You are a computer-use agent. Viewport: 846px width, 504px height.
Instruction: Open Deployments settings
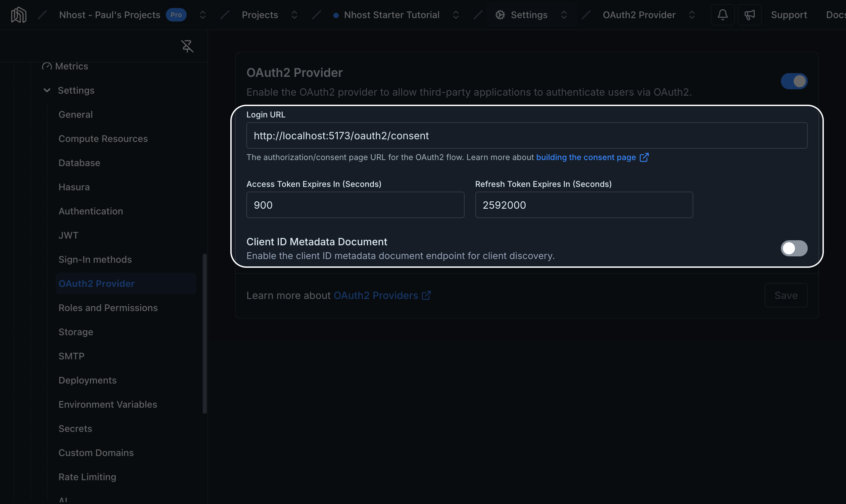(x=87, y=380)
